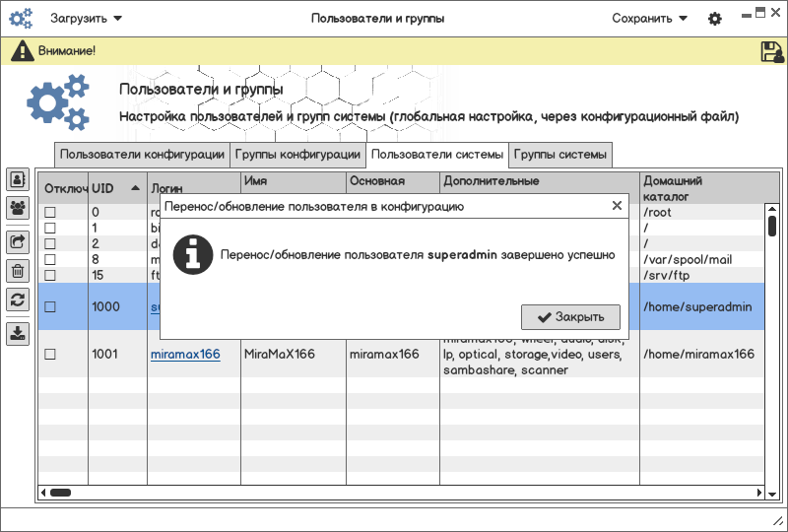Toggle the disable checkbox for UID 1000 row
788x532 pixels.
click(x=50, y=307)
